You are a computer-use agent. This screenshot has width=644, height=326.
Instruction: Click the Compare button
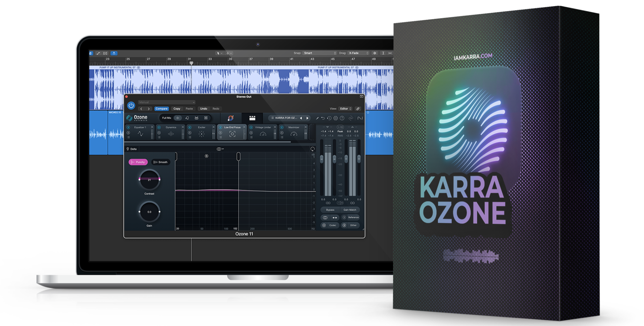[161, 109]
